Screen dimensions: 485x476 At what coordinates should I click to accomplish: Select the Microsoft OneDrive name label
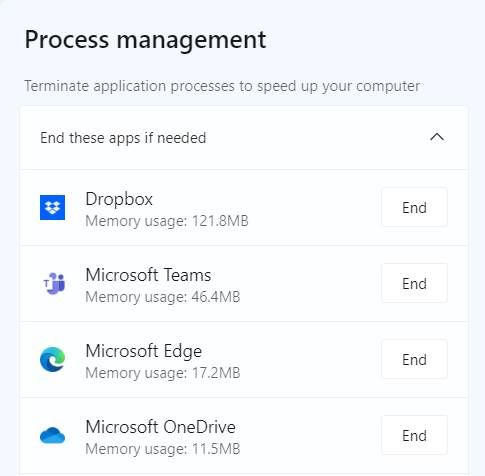[x=160, y=427]
